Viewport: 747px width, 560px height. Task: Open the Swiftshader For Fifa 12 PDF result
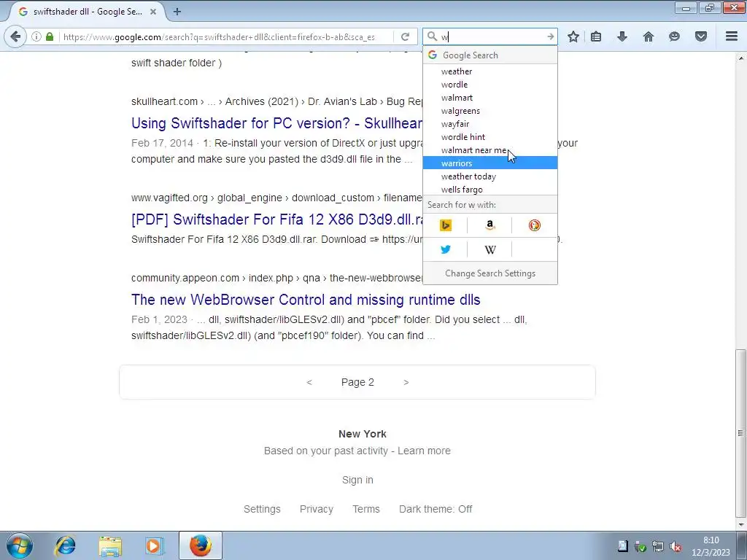coord(277,219)
